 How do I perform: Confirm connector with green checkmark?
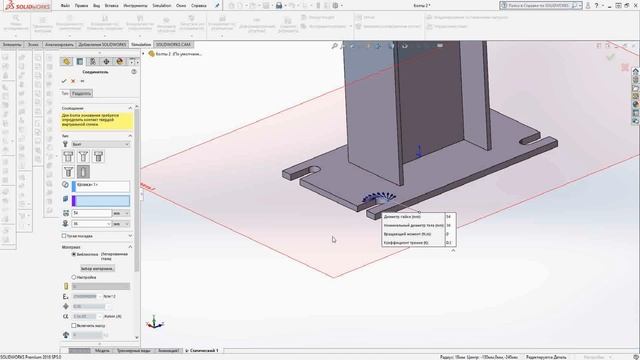[x=64, y=81]
